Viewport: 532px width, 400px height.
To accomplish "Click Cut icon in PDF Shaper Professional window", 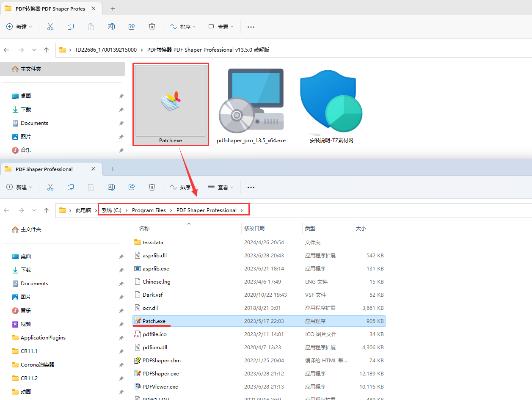I will (50, 187).
